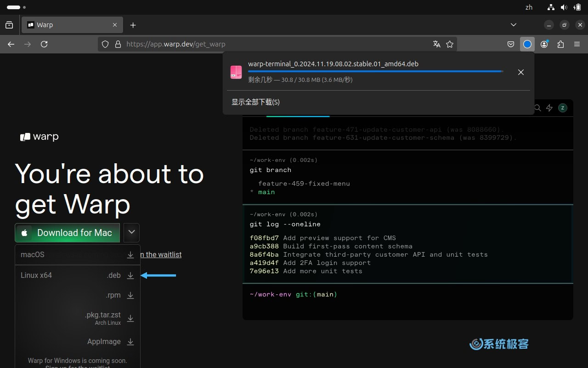Click commit 7e96e13 Add more unit tests
Image resolution: width=588 pixels, height=368 pixels.
tap(306, 271)
